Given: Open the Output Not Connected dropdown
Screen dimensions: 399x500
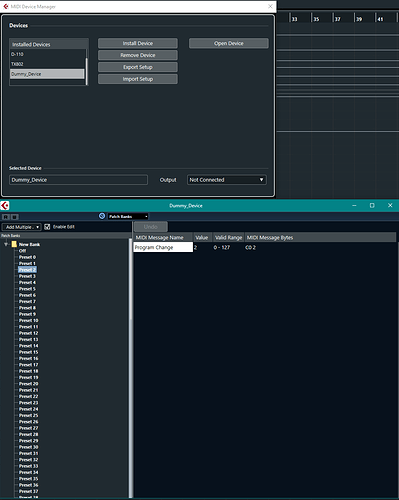Looking at the screenshot, I should click(x=227, y=180).
